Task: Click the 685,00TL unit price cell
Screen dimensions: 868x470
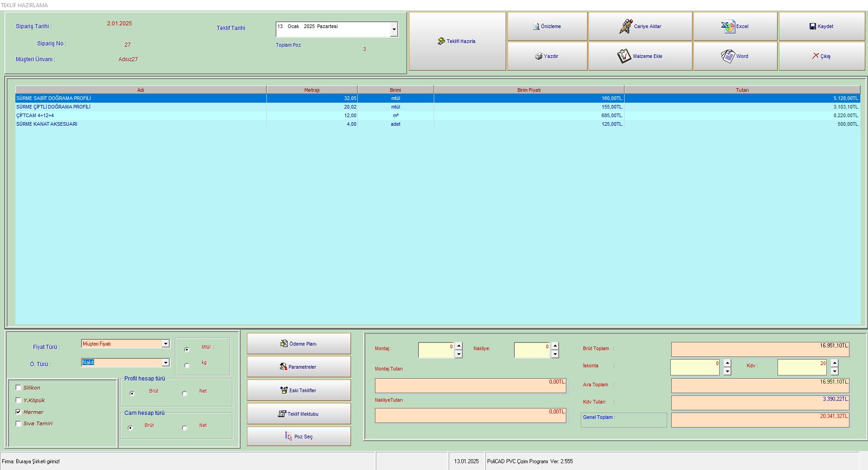Action: 529,115
